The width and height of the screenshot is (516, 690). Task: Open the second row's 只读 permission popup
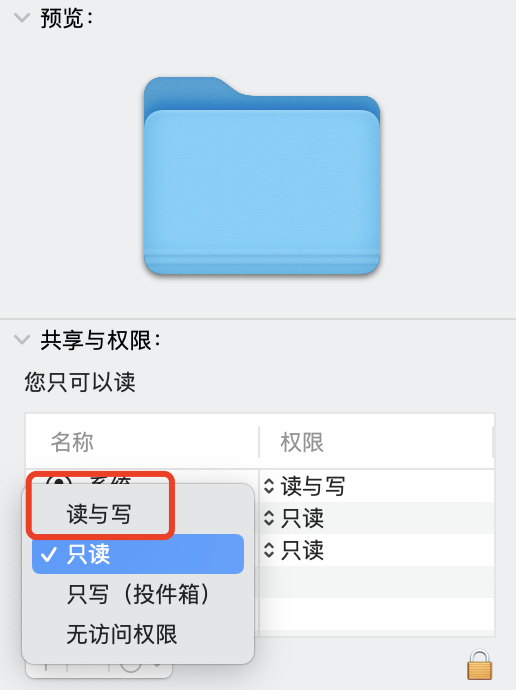(x=293, y=518)
